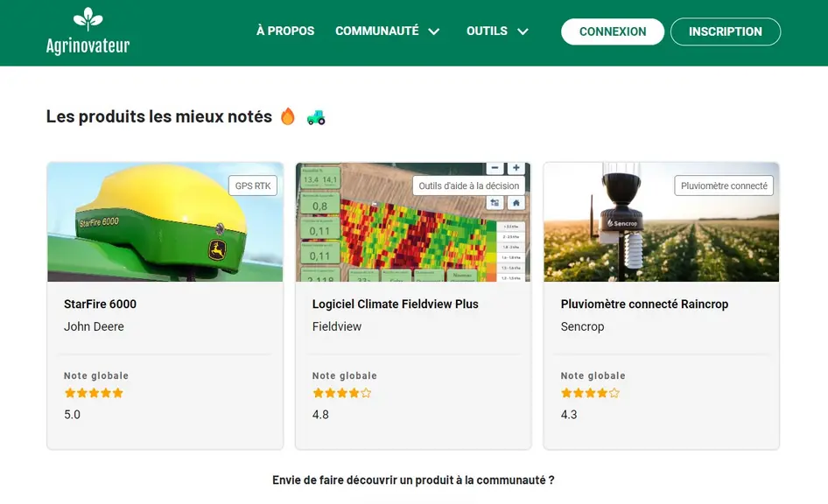Image resolution: width=828 pixels, height=504 pixels.
Task: Open the StarFire 6000 product image
Action: 165,221
